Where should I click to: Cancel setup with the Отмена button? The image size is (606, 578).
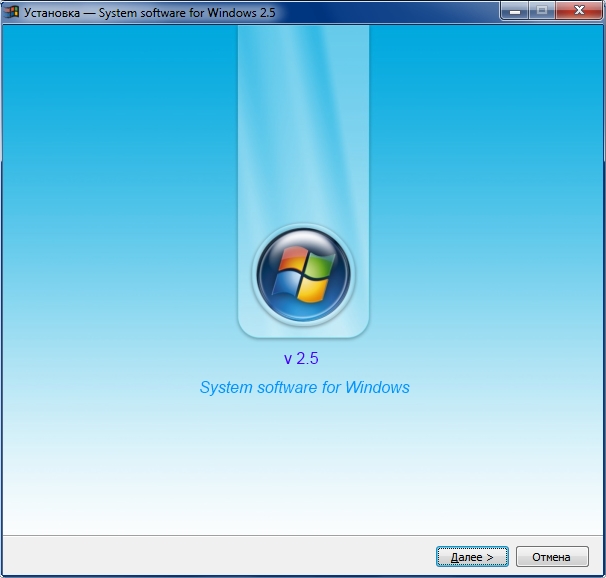(x=552, y=556)
